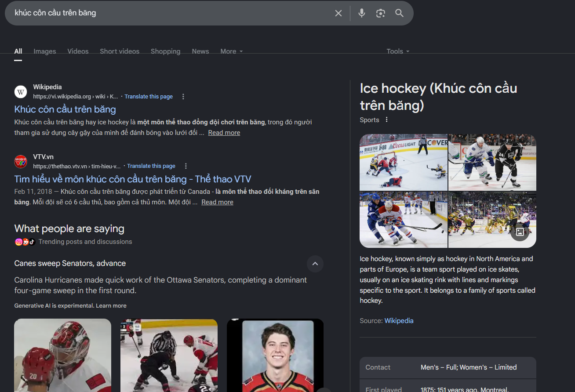
Task: Start voice search with the microphone
Action: pos(362,13)
